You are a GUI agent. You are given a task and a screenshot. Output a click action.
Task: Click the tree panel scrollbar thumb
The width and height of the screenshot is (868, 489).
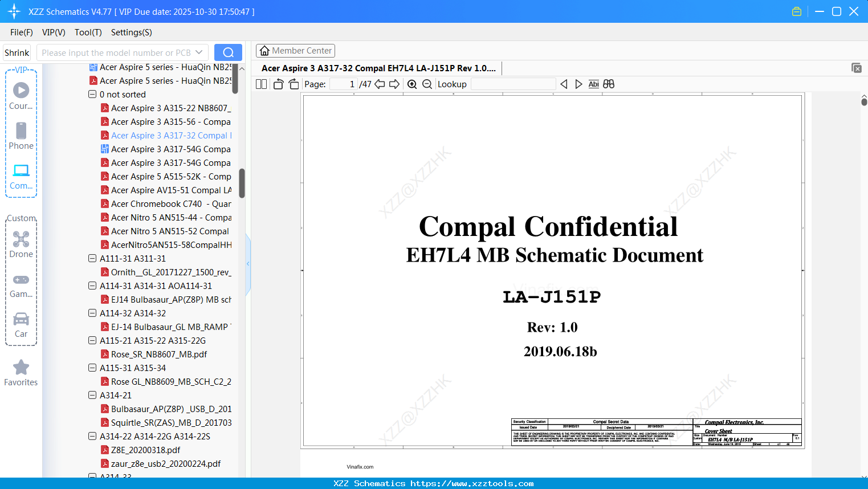(242, 183)
